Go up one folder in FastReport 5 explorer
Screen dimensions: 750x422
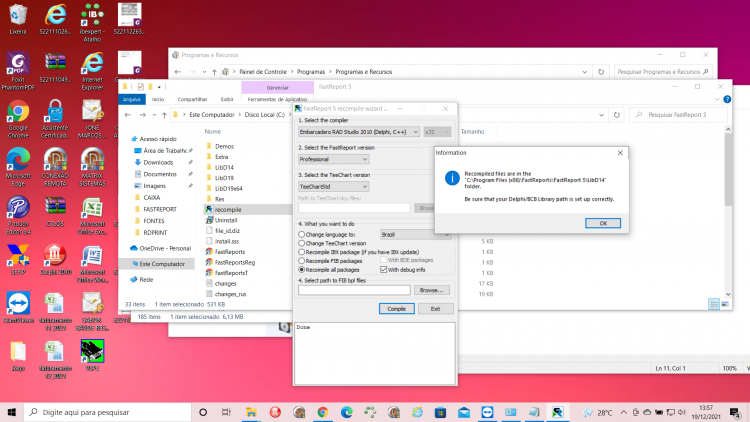tap(164, 115)
